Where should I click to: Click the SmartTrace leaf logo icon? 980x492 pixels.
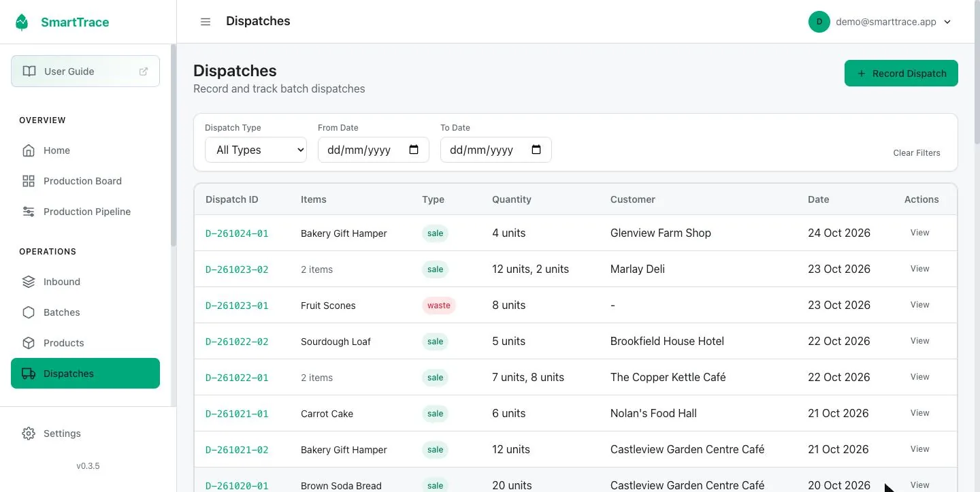tap(22, 22)
